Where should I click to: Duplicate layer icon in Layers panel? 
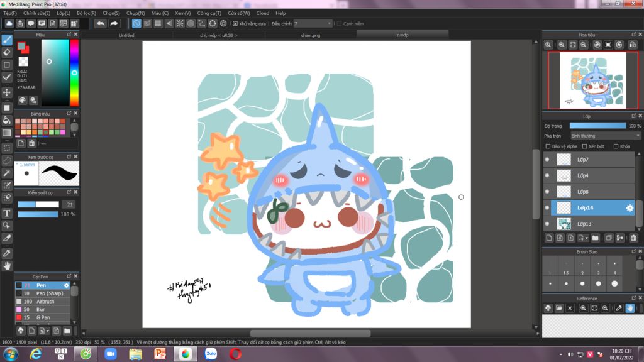tap(609, 238)
